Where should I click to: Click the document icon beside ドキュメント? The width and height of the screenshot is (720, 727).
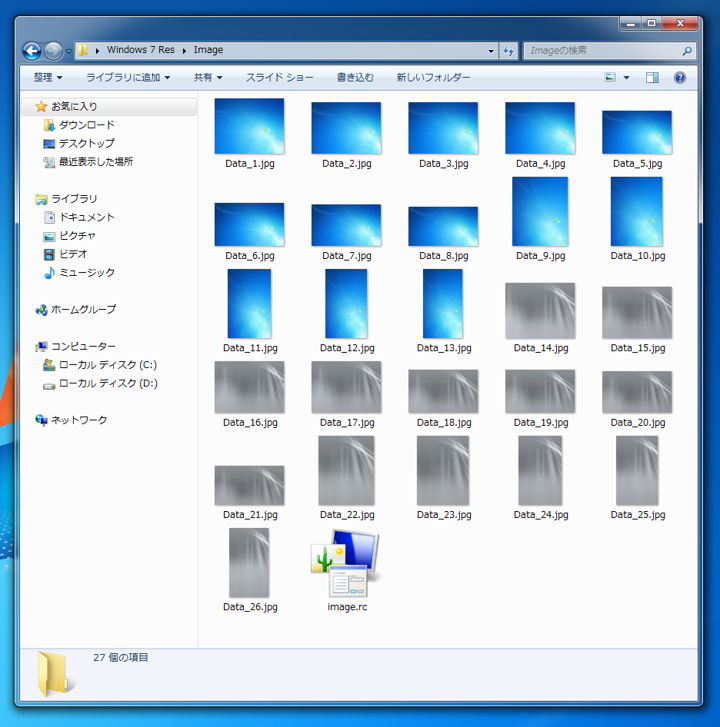click(x=49, y=217)
